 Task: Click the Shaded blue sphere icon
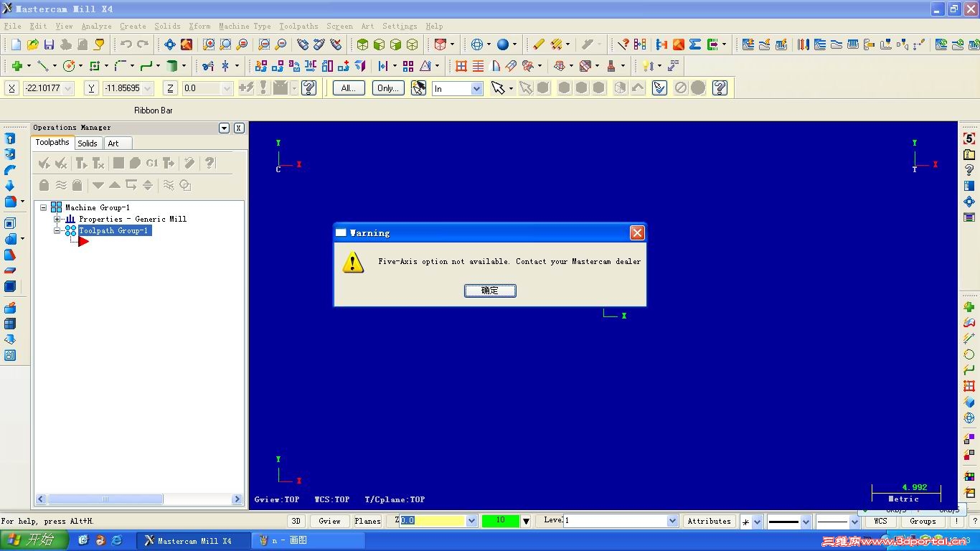coord(502,44)
